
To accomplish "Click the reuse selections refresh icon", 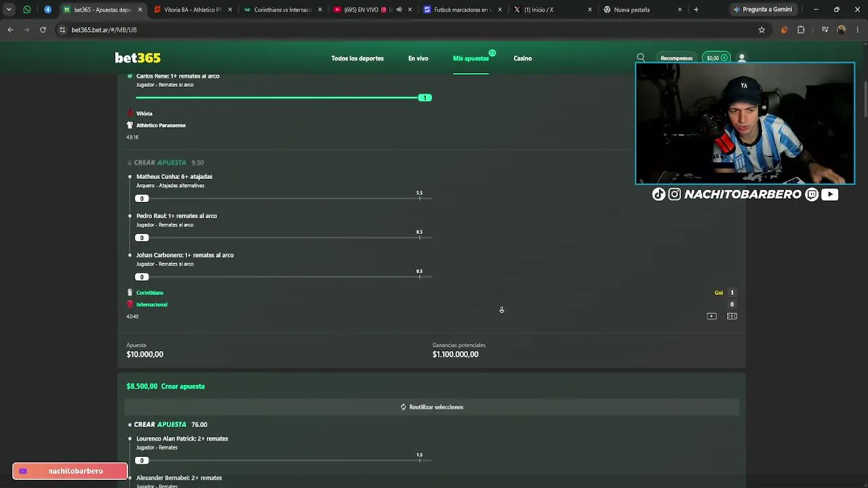I will point(403,407).
